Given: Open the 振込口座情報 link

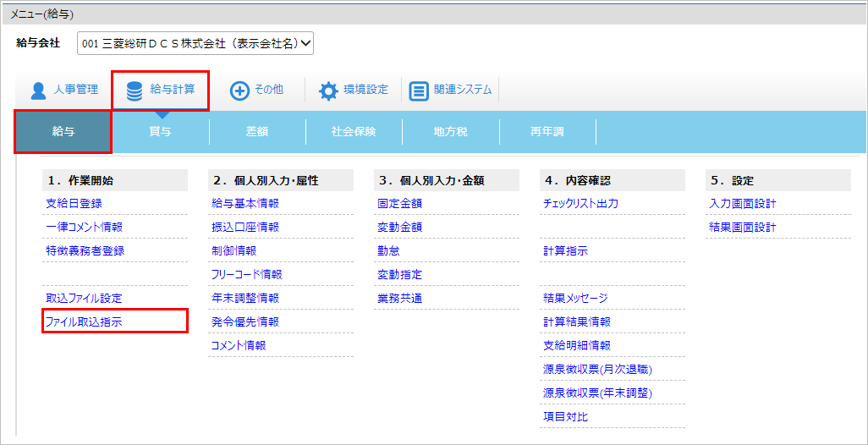Looking at the screenshot, I should (x=245, y=227).
